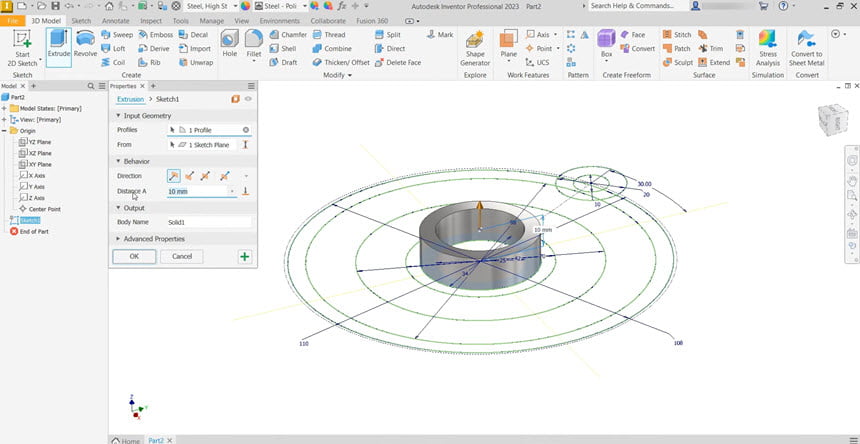Create a freeform Box

(x=606, y=45)
